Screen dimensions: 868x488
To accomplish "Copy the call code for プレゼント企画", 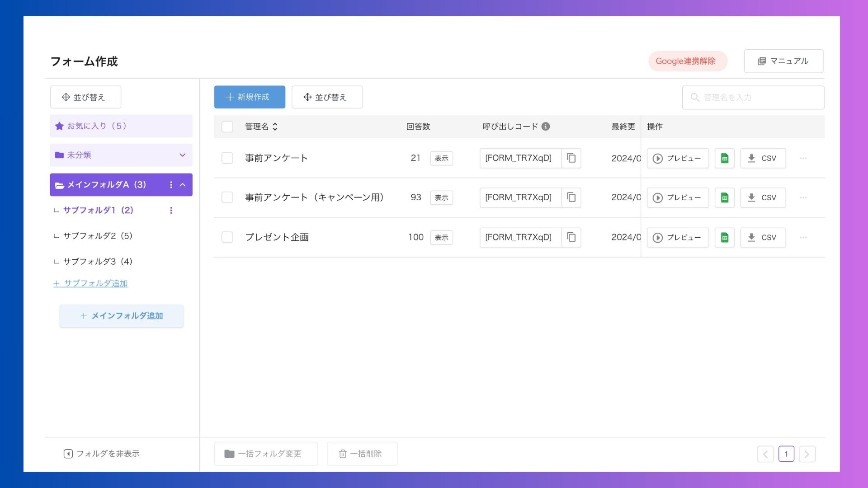I will click(571, 237).
